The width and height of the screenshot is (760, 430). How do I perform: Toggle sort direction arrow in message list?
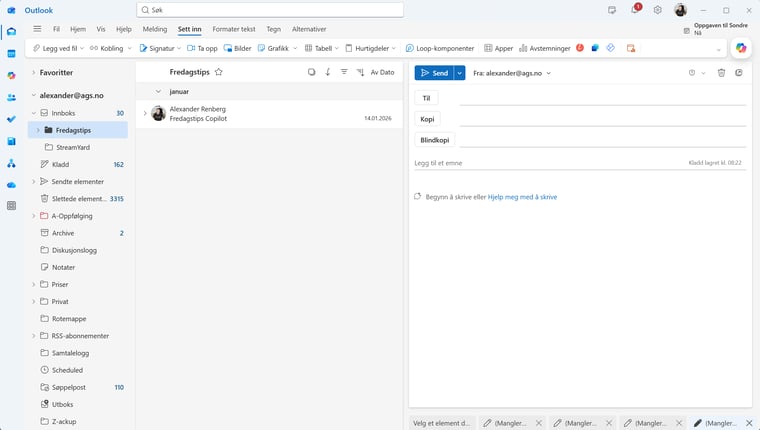pyautogui.click(x=328, y=72)
